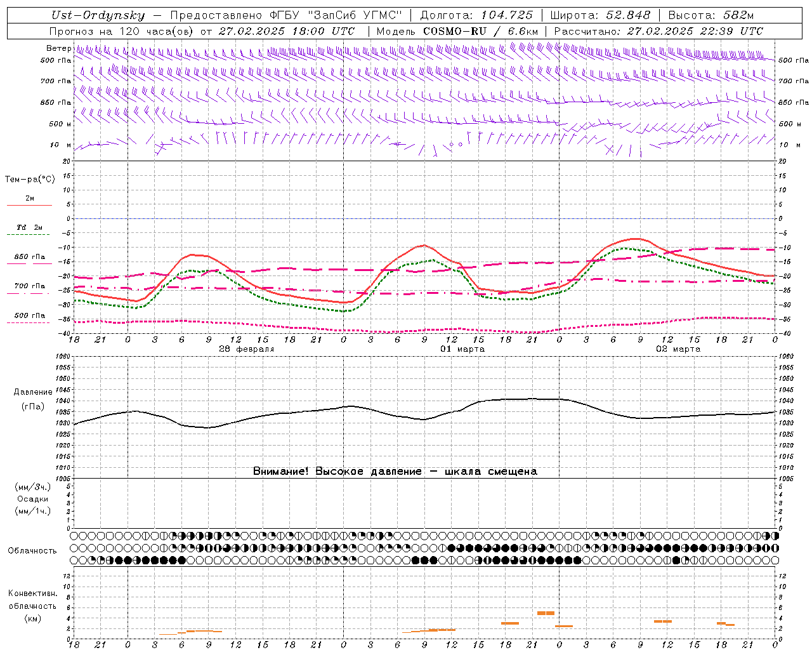Viewport: 812px width, 650px height.
Task: Select the 700 гПа temperature legend entry
Action: [x=30, y=286]
